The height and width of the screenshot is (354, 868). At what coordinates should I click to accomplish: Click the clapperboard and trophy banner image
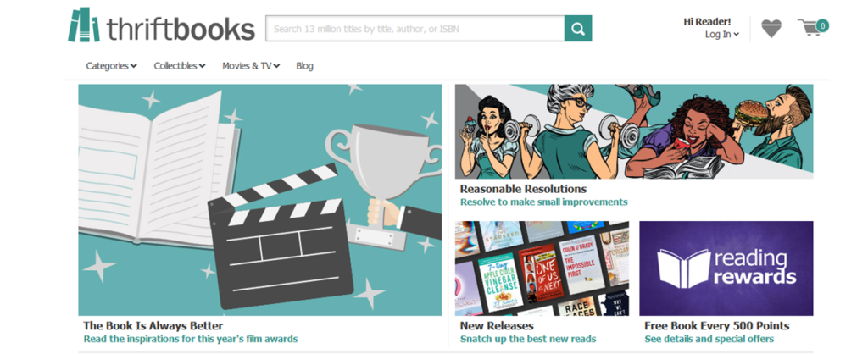coord(260,200)
